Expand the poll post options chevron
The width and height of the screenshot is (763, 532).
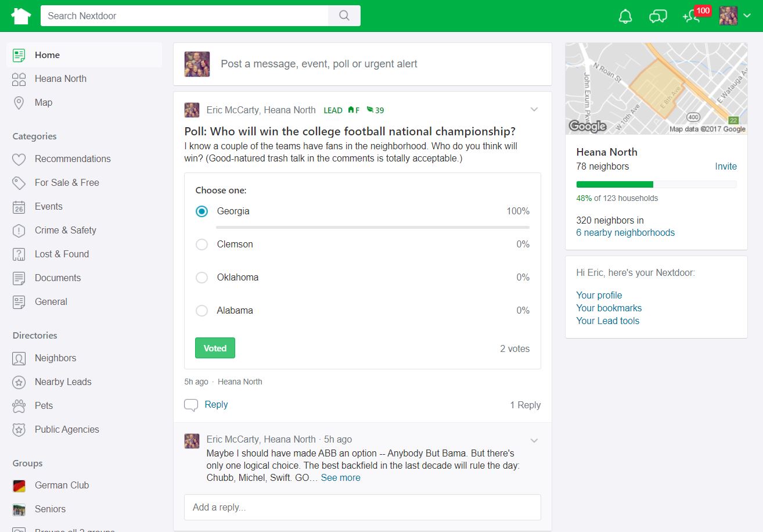point(534,109)
